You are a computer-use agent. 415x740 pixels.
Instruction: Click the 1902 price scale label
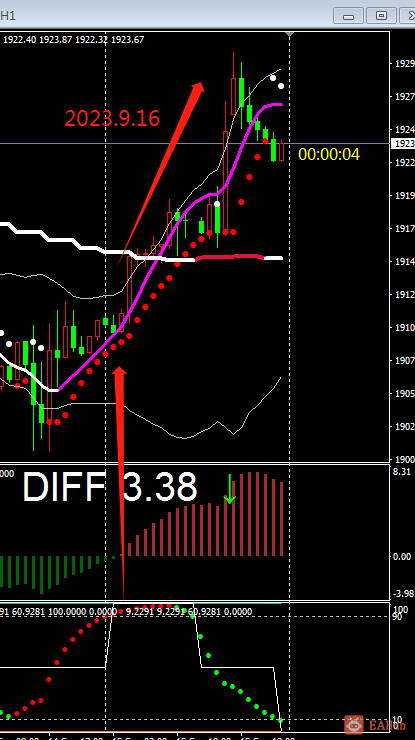pyautogui.click(x=405, y=427)
